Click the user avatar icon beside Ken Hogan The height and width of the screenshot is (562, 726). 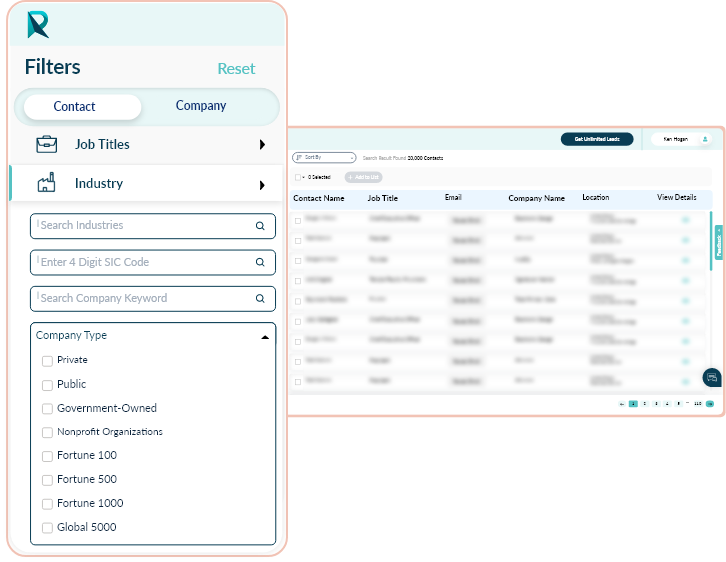[x=705, y=139]
